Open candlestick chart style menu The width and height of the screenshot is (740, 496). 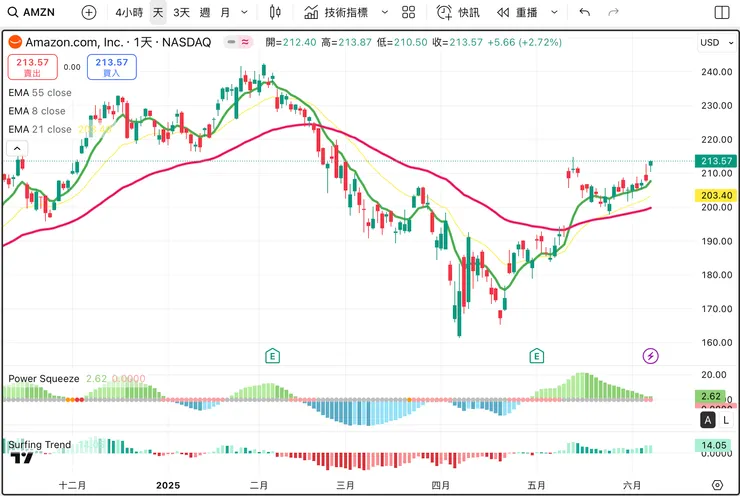point(275,12)
